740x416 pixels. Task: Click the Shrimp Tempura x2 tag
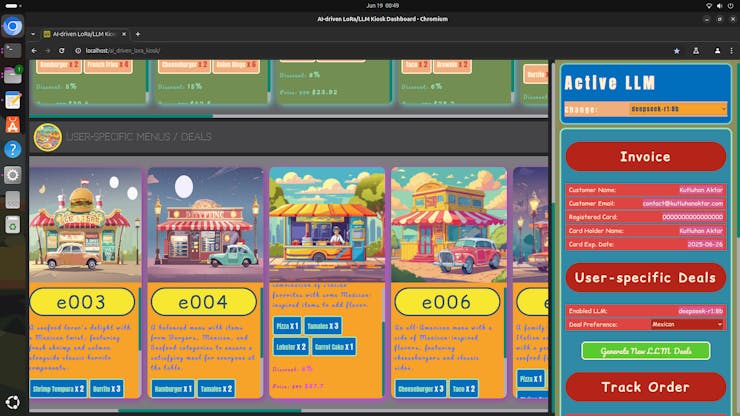point(59,389)
